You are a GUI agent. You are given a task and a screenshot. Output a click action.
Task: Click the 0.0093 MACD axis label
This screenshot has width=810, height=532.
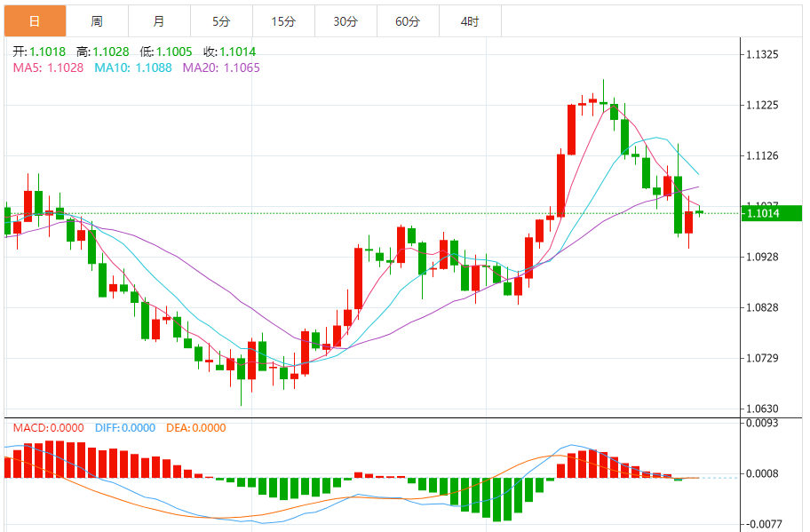(762, 423)
